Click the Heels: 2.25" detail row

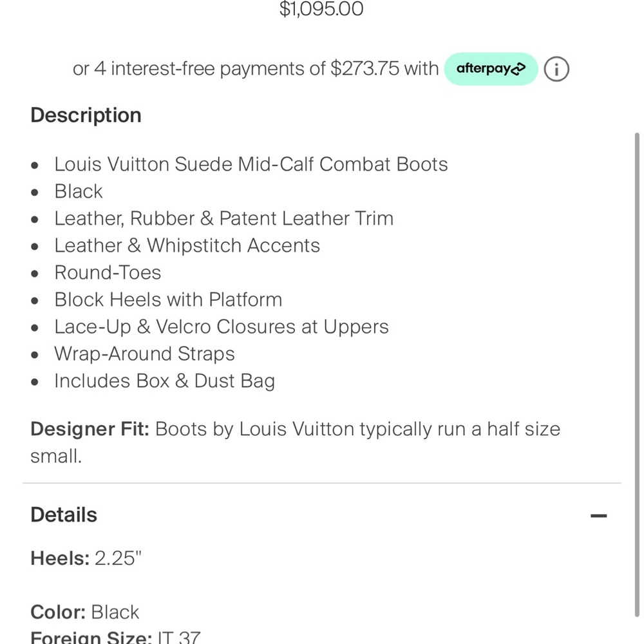click(86, 558)
